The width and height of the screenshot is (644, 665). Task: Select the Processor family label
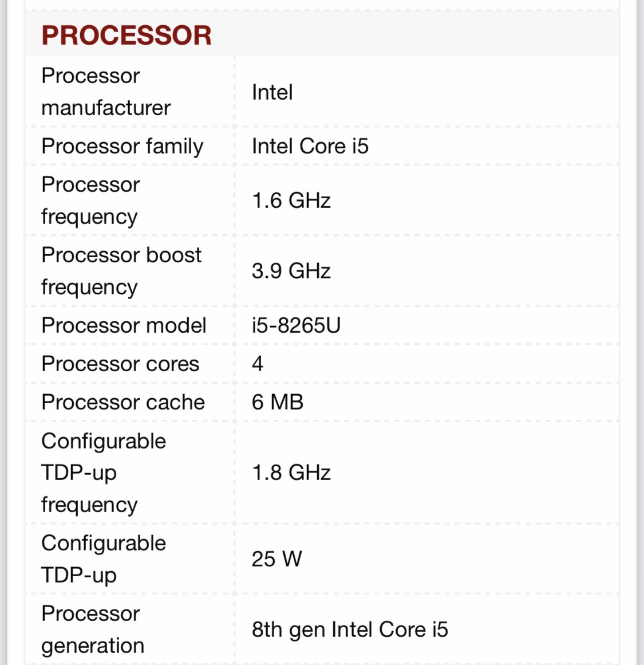point(123,146)
